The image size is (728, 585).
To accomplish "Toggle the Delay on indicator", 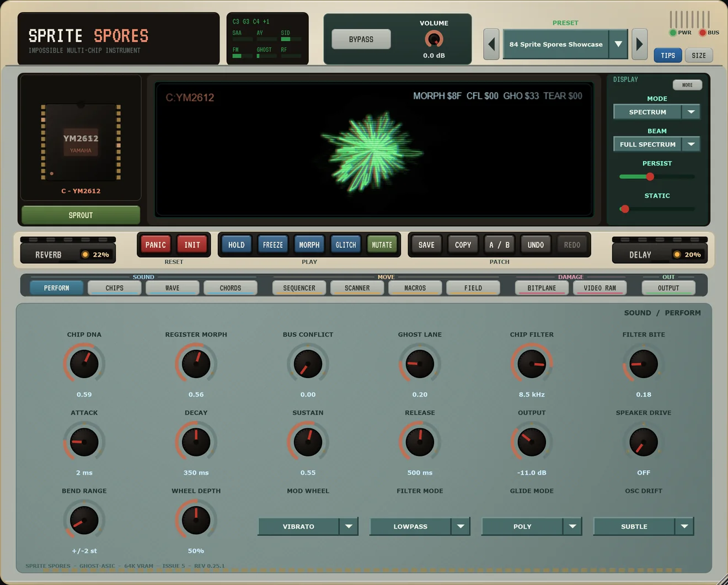I will pyautogui.click(x=677, y=254).
